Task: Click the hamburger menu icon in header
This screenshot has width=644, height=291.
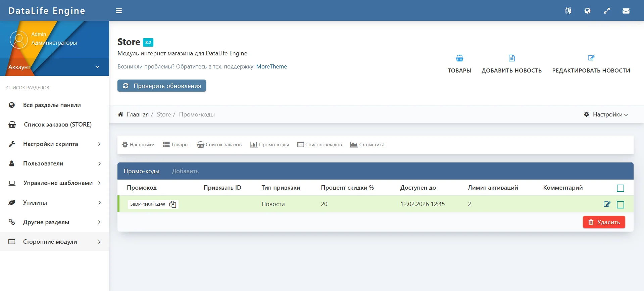Action: click(x=119, y=11)
